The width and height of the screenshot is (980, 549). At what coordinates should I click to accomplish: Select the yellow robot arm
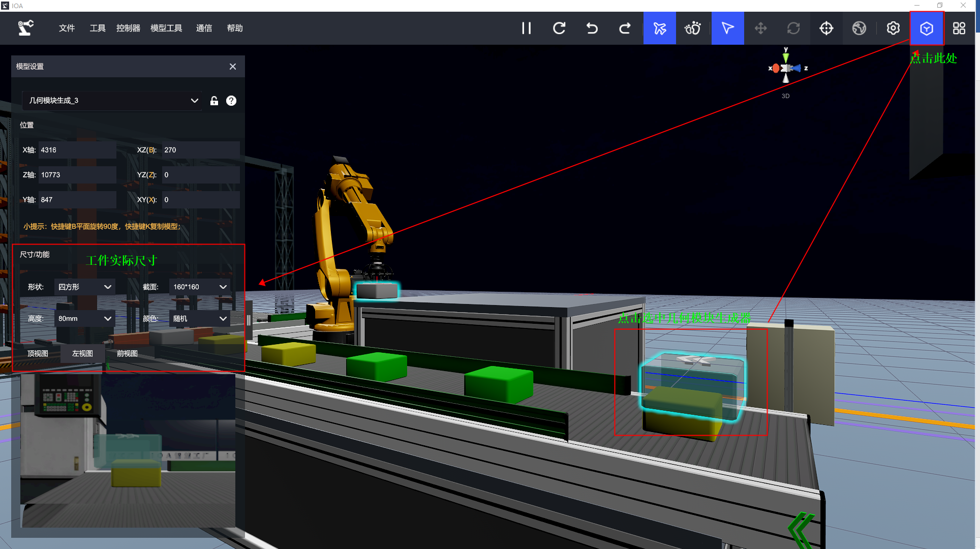click(x=351, y=244)
